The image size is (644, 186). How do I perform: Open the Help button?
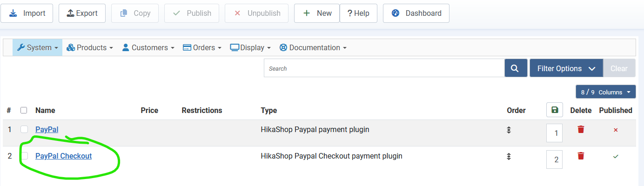pyautogui.click(x=358, y=13)
